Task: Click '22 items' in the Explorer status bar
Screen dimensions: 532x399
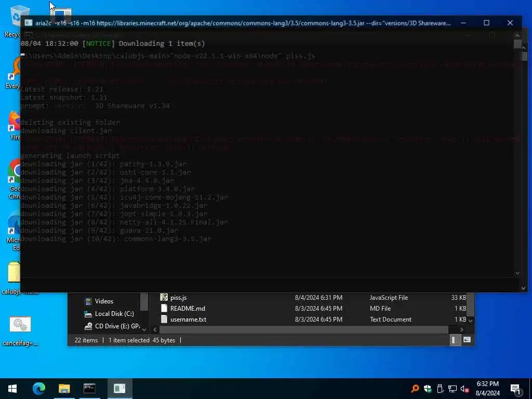Action: coord(86,340)
